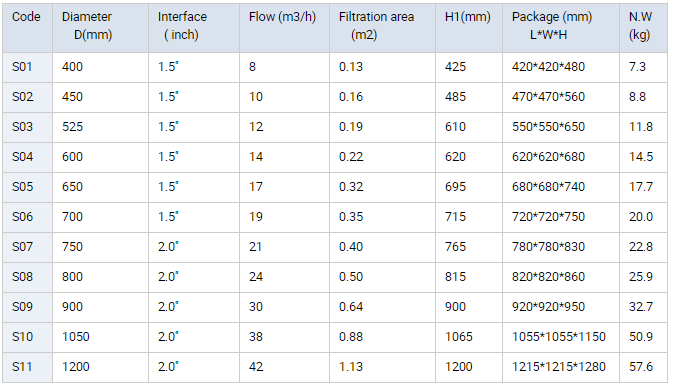Select the 1050 diameter cell

[x=101, y=337]
